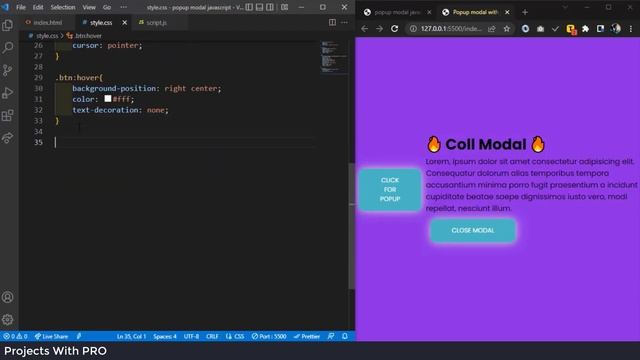Open the browser profile avatar
Image resolution: width=640 pixels, height=360 pixels.
click(616, 29)
